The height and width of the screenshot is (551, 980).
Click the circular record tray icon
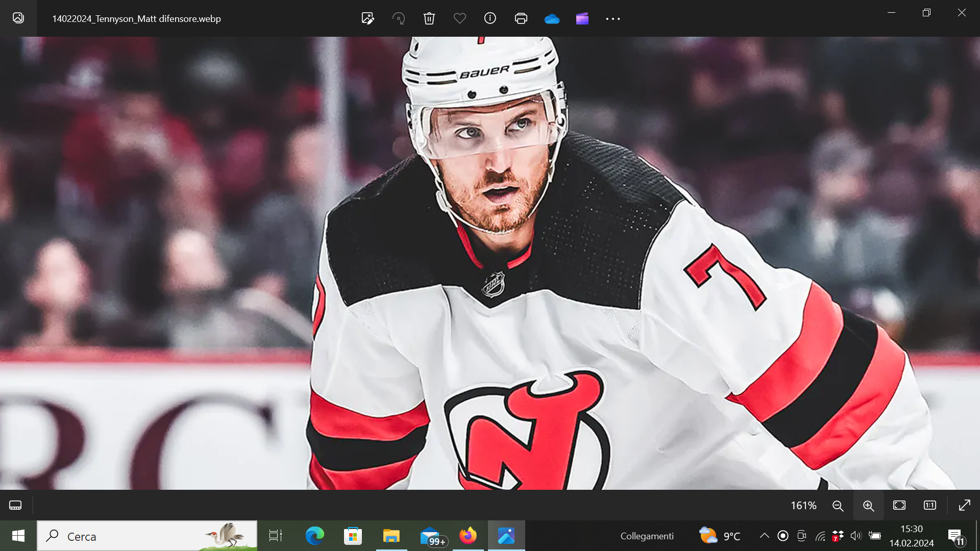783,536
